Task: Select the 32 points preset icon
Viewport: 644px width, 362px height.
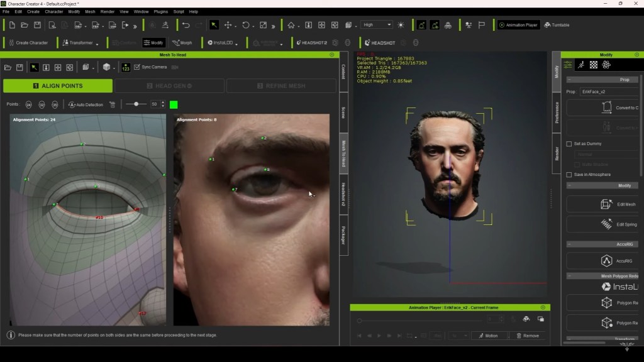Action: point(42,105)
